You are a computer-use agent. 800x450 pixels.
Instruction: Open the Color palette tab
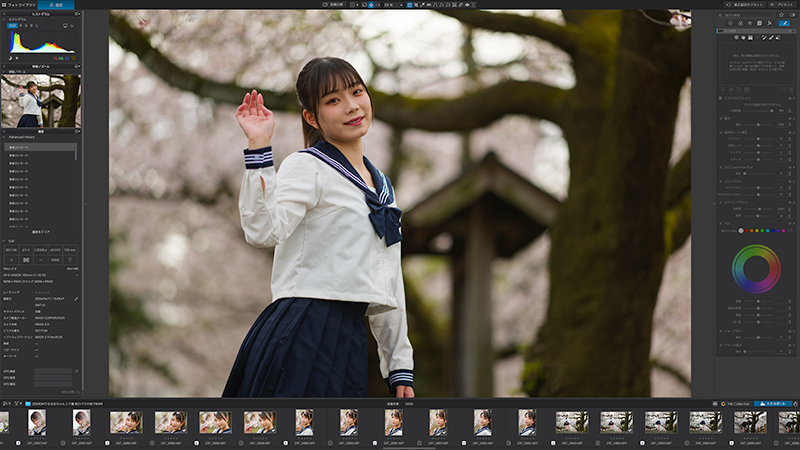point(740,23)
